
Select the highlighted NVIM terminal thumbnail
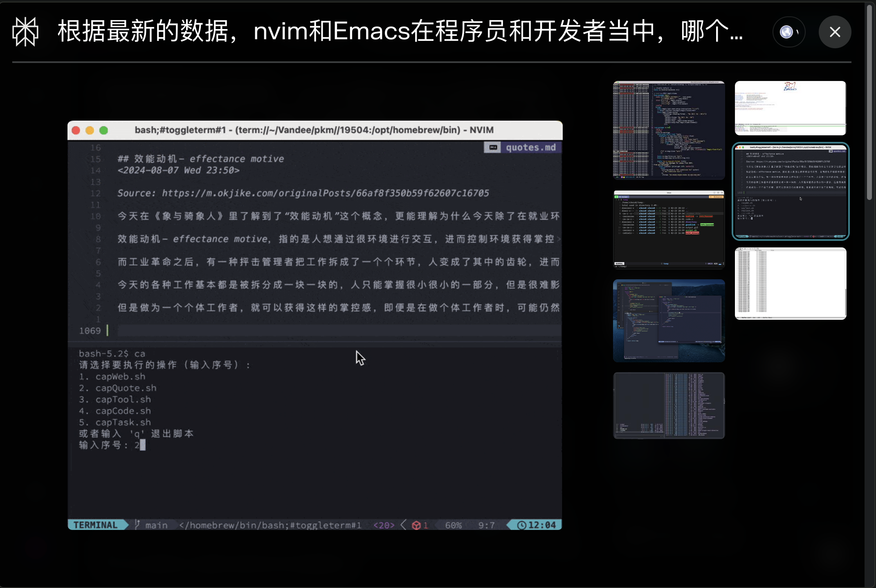pyautogui.click(x=790, y=191)
